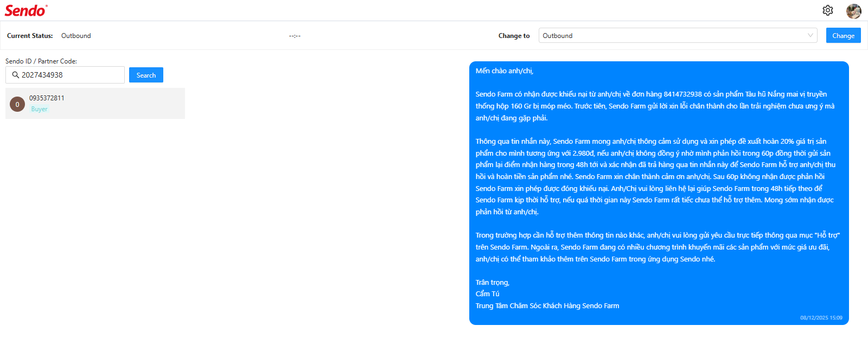This screenshot has height=338, width=868.
Task: Select the brown buyer avatar circle
Action: tap(17, 104)
